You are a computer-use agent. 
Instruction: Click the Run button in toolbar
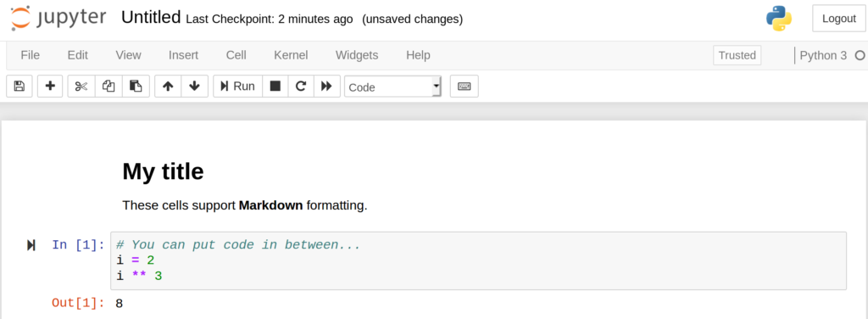pyautogui.click(x=237, y=87)
